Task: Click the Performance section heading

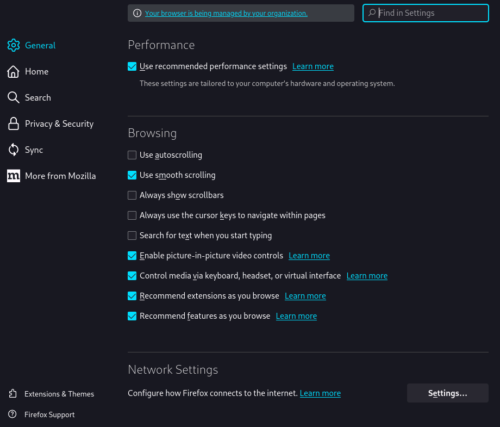Action: (x=161, y=45)
